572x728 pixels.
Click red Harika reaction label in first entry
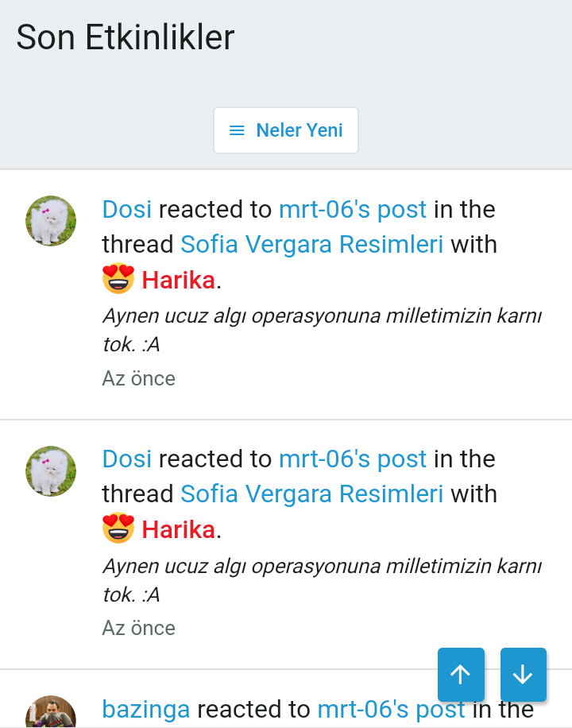point(178,280)
